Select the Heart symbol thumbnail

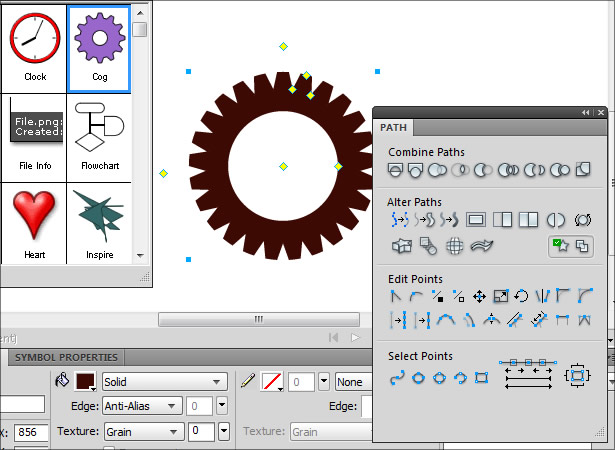34,224
